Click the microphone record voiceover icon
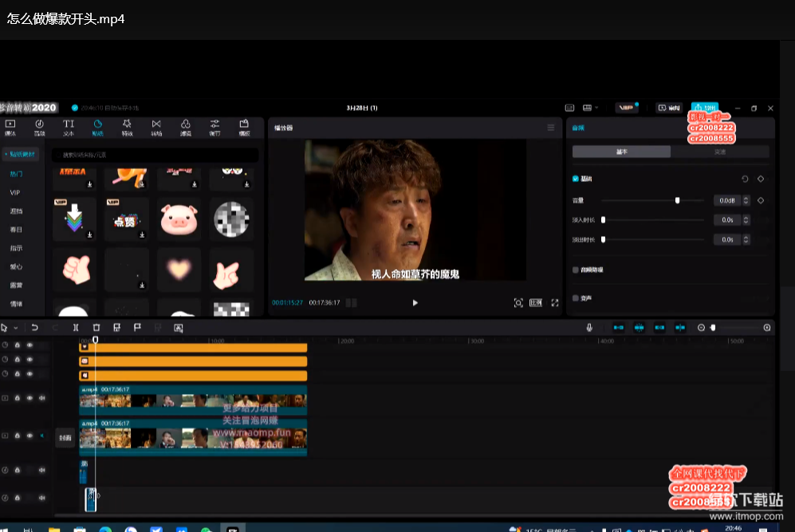The width and height of the screenshot is (795, 532). (589, 328)
